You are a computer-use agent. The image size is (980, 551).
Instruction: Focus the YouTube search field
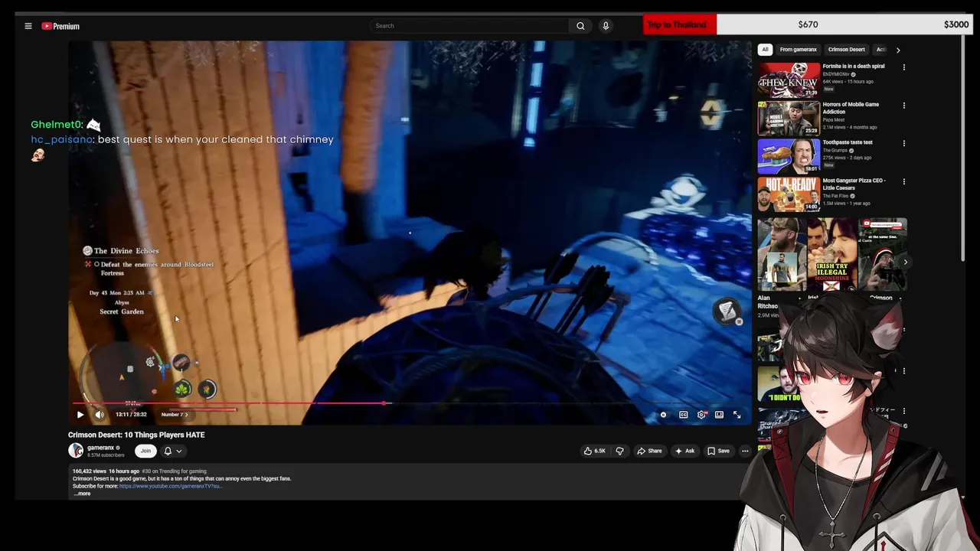(469, 26)
